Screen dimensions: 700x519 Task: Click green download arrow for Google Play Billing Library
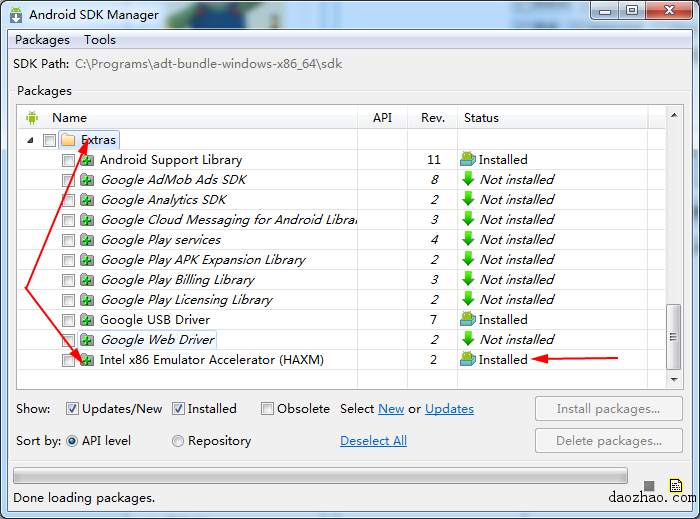[x=468, y=279]
